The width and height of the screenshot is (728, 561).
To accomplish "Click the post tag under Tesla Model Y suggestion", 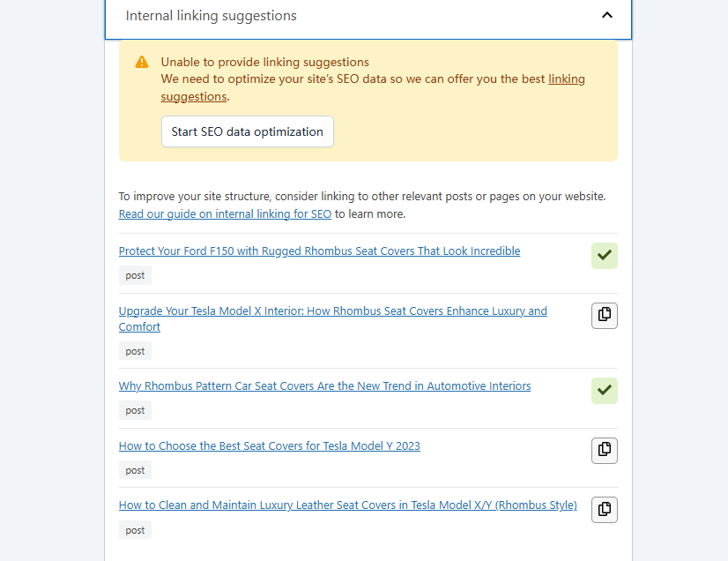I will [x=134, y=469].
